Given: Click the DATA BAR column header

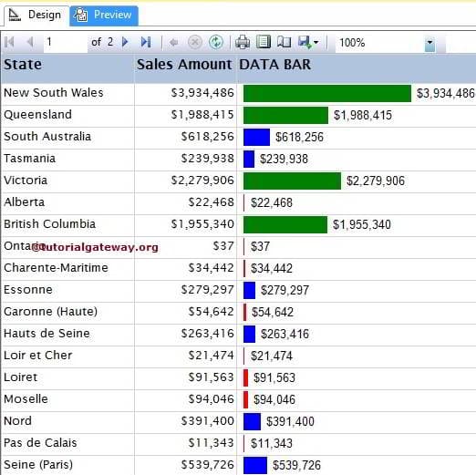Looking at the screenshot, I should (x=357, y=68).
